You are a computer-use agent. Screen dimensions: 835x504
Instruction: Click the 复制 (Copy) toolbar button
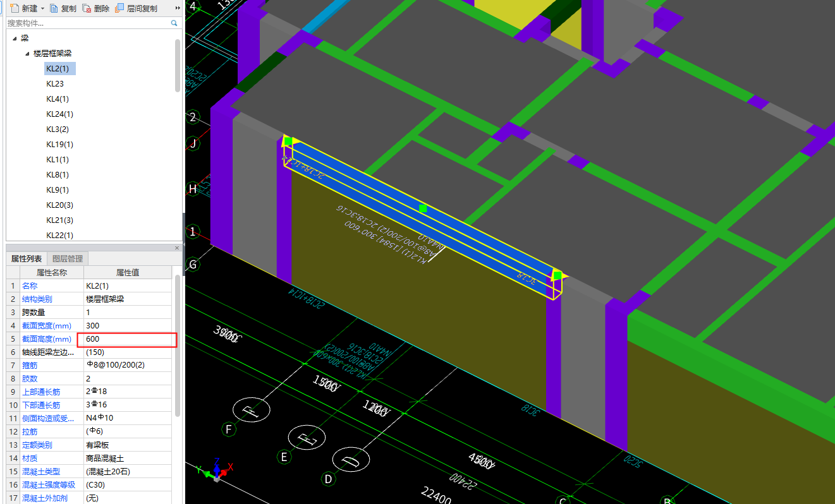[63, 8]
